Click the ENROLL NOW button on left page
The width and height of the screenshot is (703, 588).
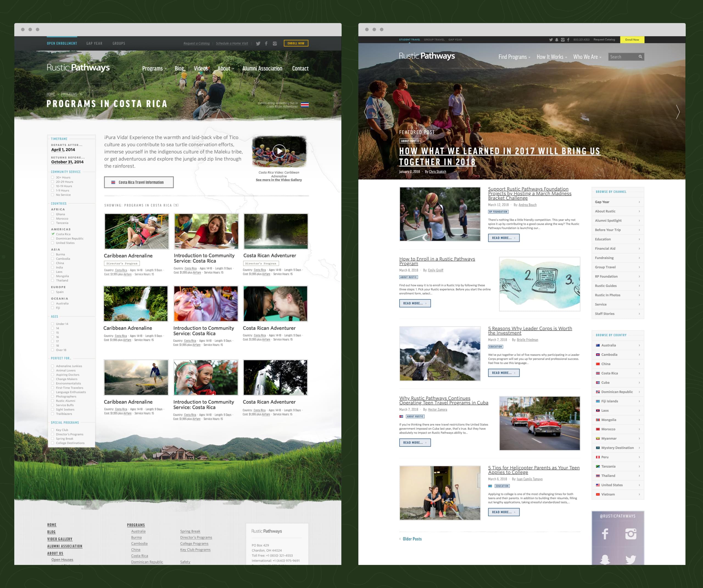296,43
